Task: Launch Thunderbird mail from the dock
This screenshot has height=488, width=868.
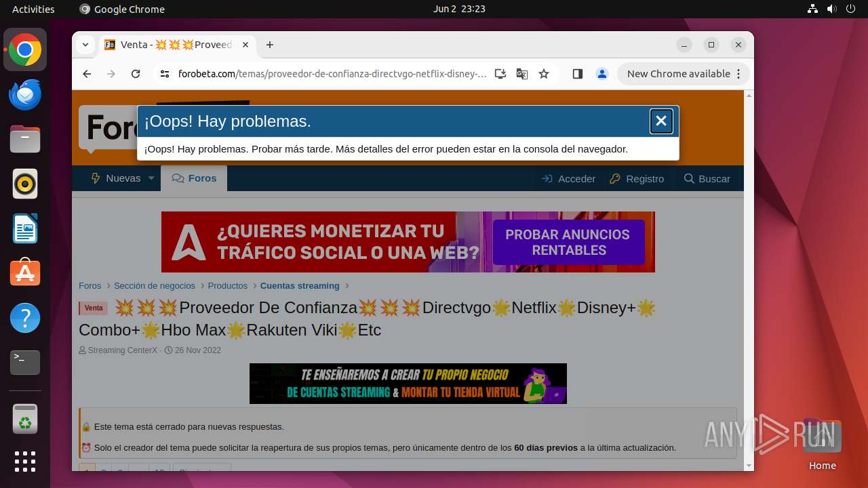Action: (x=25, y=95)
